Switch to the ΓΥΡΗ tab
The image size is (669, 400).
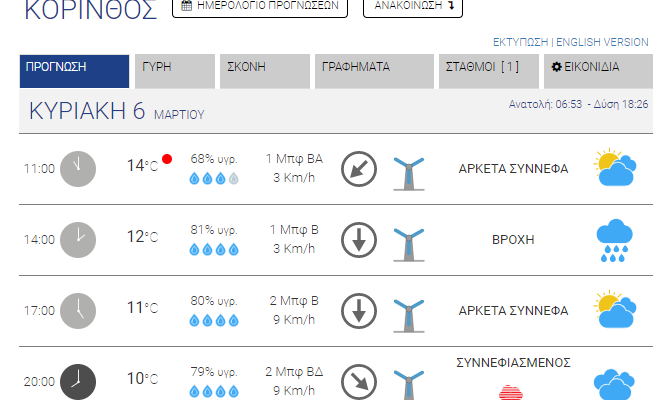point(174,70)
